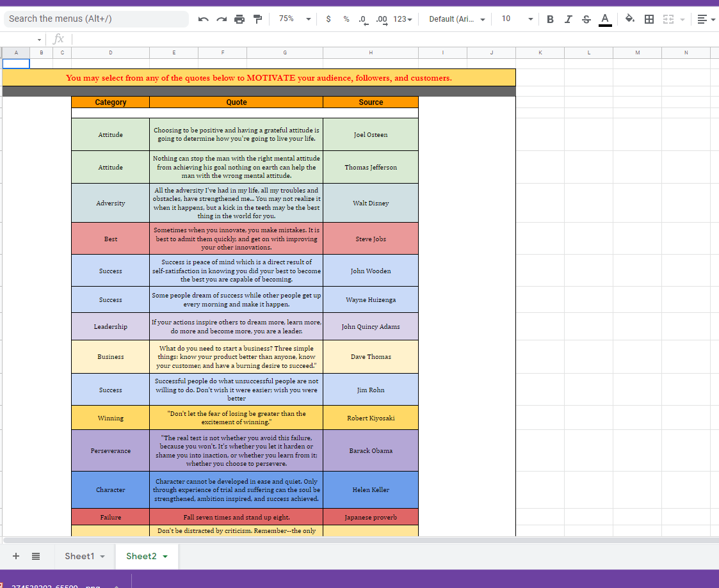Click the horizontal scrollbar
Image resolution: width=719 pixels, height=588 pixels.
(x=360, y=540)
